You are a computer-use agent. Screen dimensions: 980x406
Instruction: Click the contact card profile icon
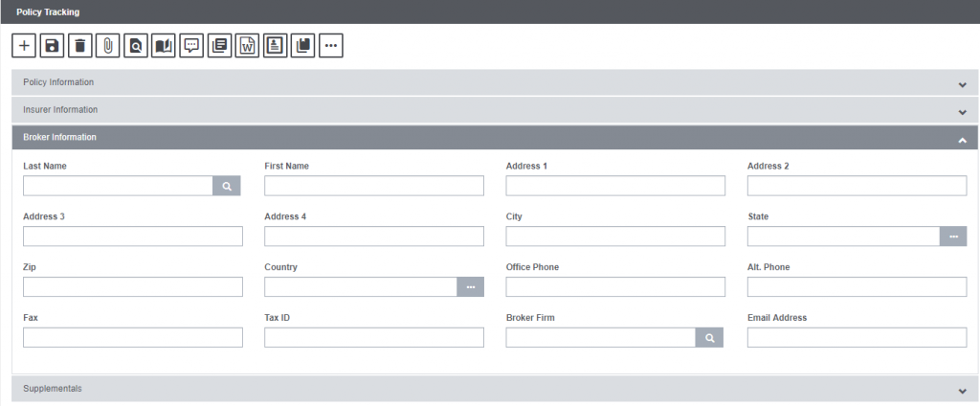275,46
